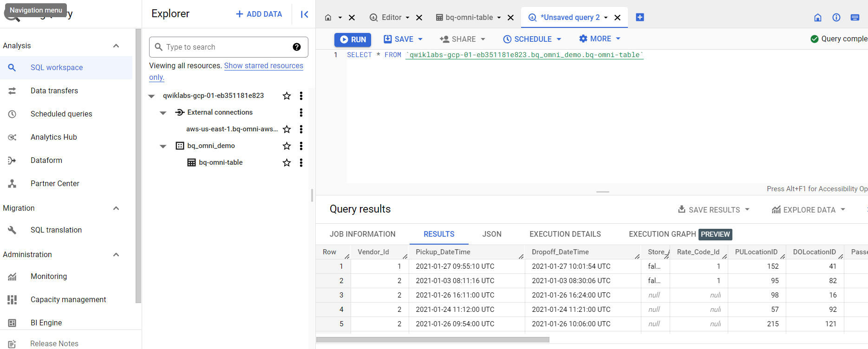Switch to bq-omni-table tab
The height and width of the screenshot is (349, 868).
tap(464, 18)
